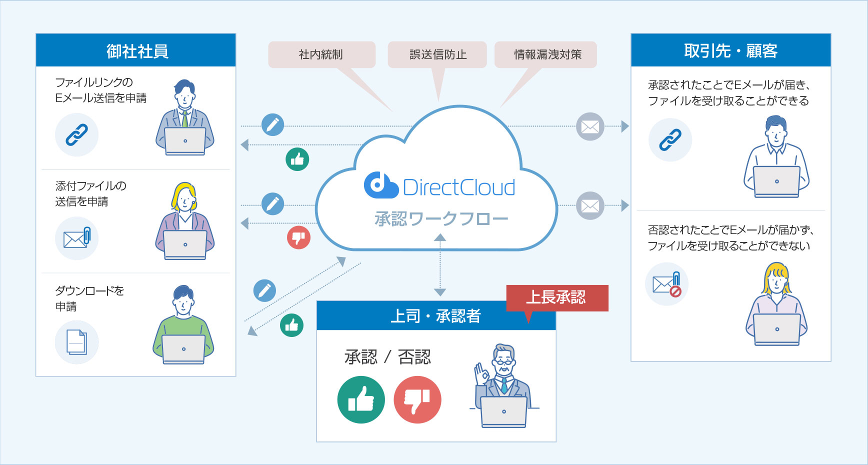Click the chain link icon in the 取引先・顧客 panel
Screen dimensions: 868x465
pyautogui.click(x=670, y=140)
